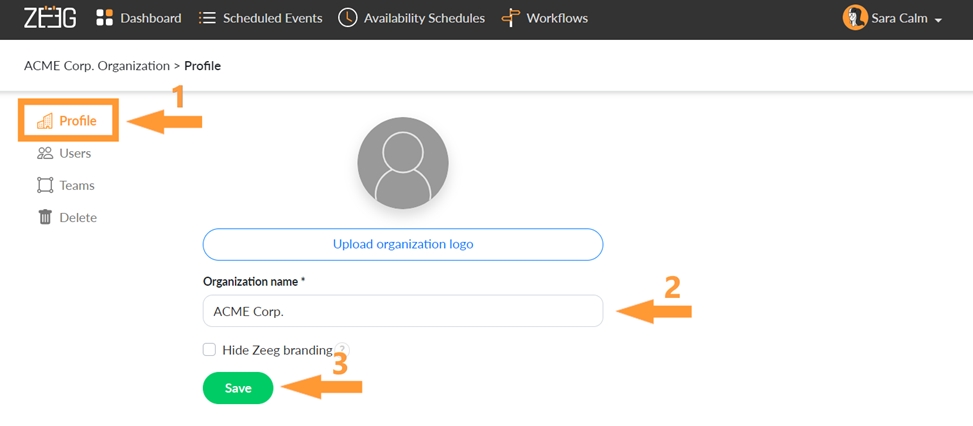Enable the Hide Zeeg branding checkbox
Image resolution: width=973 pixels, height=426 pixels.
[209, 350]
